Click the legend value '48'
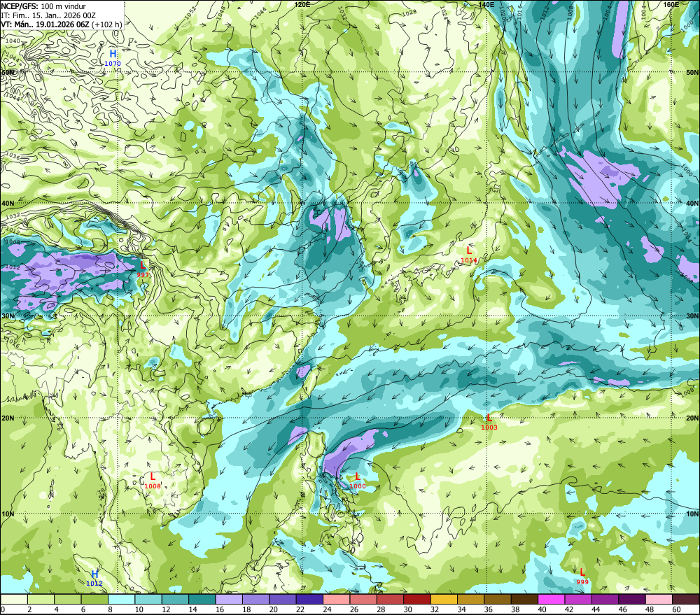 click(650, 609)
